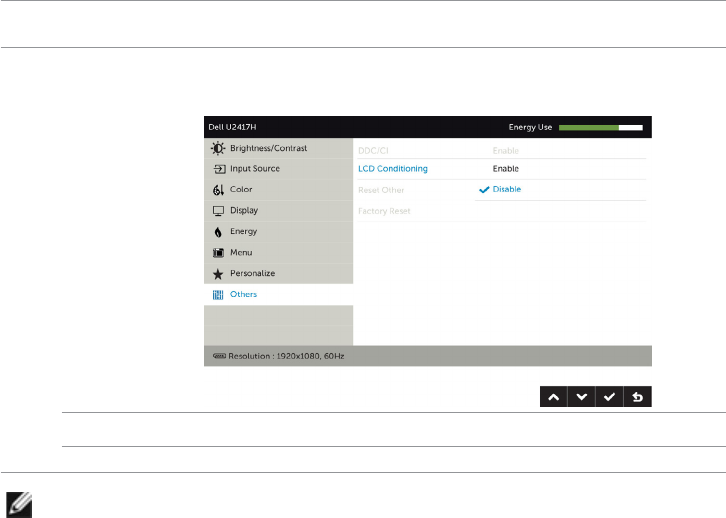
Task: Open the Energy menu
Action: (278, 231)
